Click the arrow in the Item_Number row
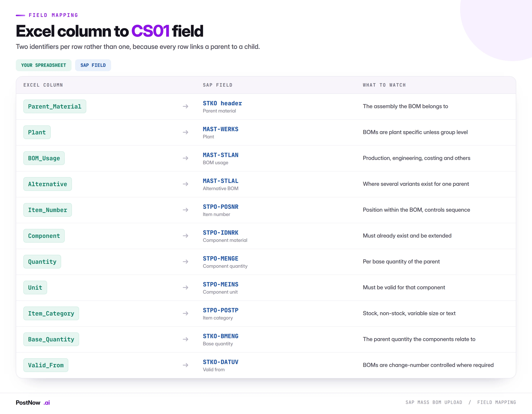The image size is (532, 414). pyautogui.click(x=186, y=210)
